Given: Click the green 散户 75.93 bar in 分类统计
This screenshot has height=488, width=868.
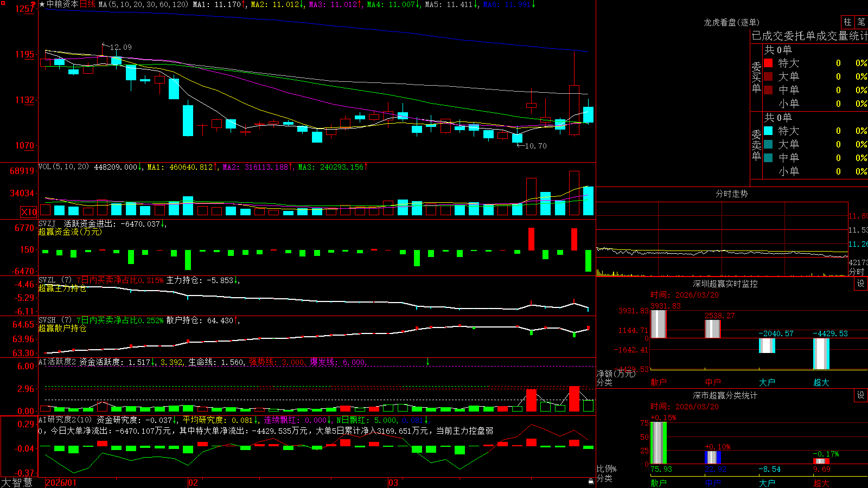Looking at the screenshot, I should (658, 443).
